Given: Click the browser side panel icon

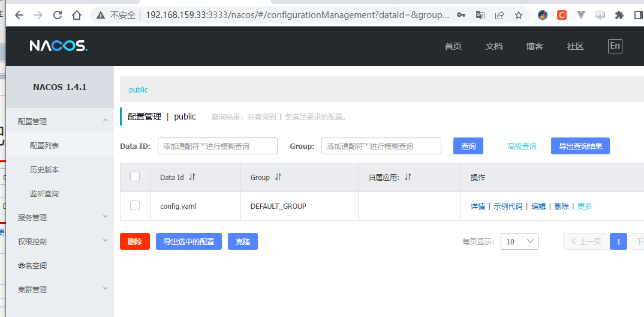Looking at the screenshot, I should point(638,15).
